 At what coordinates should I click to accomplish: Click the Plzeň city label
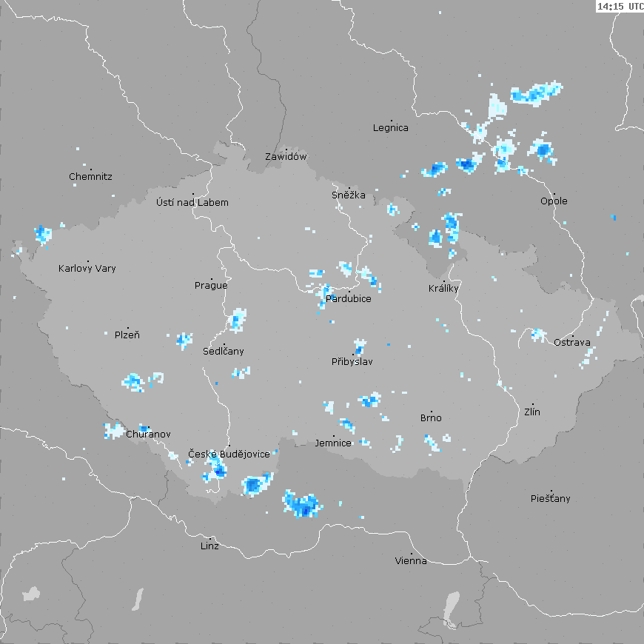(x=127, y=335)
